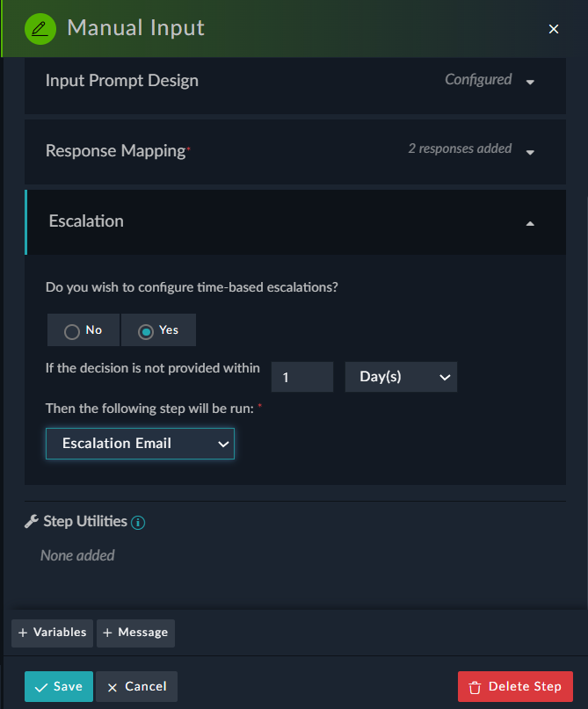588x709 pixels.
Task: Click the X icon inside the Cancel button
Action: click(113, 686)
